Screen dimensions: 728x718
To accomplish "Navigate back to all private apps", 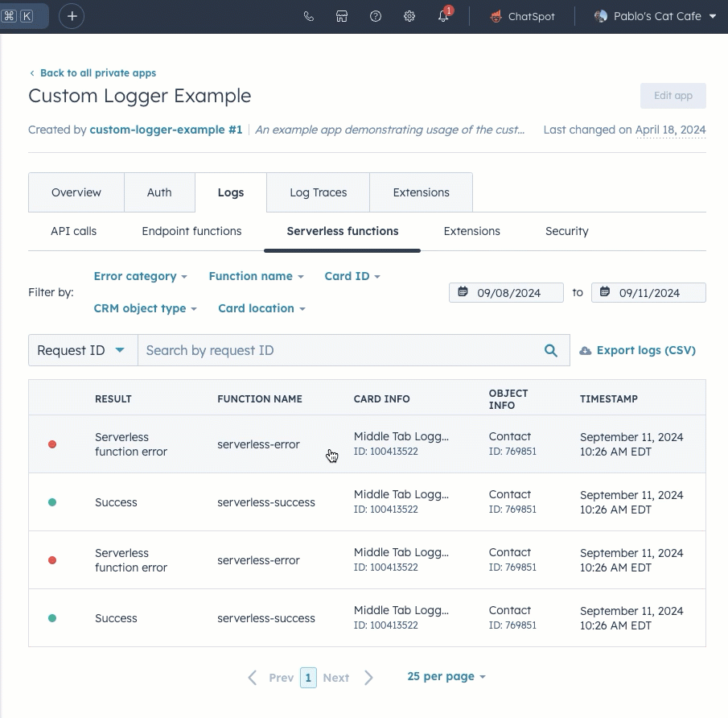I will coord(92,72).
